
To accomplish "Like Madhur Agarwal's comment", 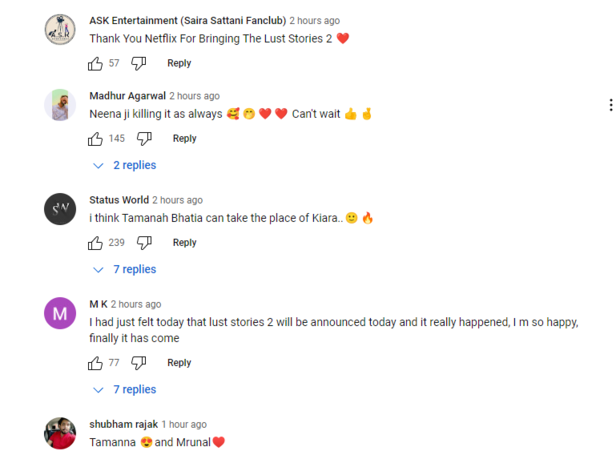I will [x=96, y=139].
